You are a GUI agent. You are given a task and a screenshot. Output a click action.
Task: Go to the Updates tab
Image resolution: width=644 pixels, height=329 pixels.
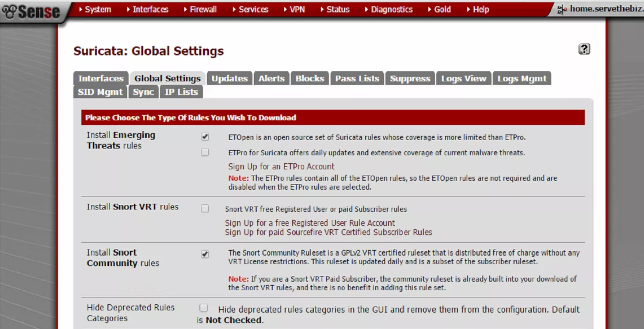coord(229,78)
